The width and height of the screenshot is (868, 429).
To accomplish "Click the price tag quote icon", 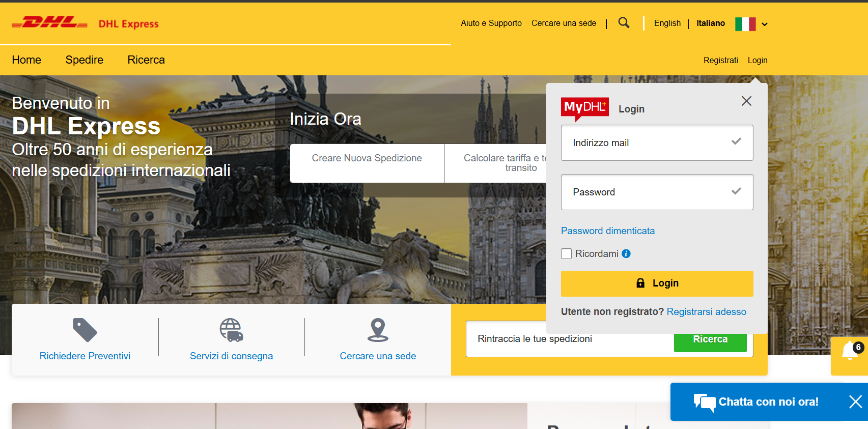I will (x=85, y=330).
